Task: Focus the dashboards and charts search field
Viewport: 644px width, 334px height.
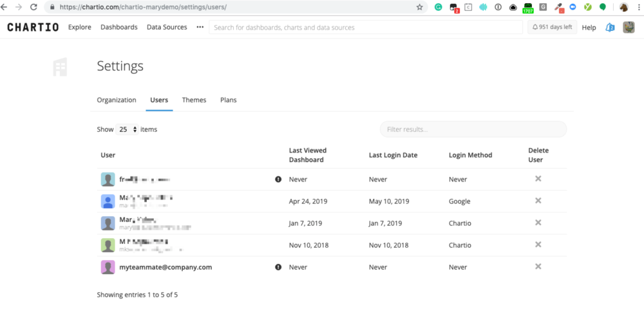Action: 366,27
